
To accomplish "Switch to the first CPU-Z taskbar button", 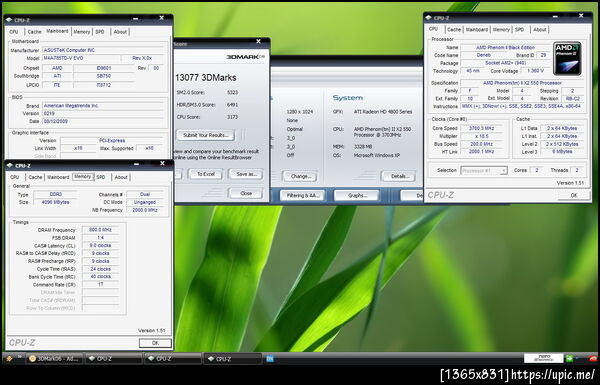I will coord(113,359).
